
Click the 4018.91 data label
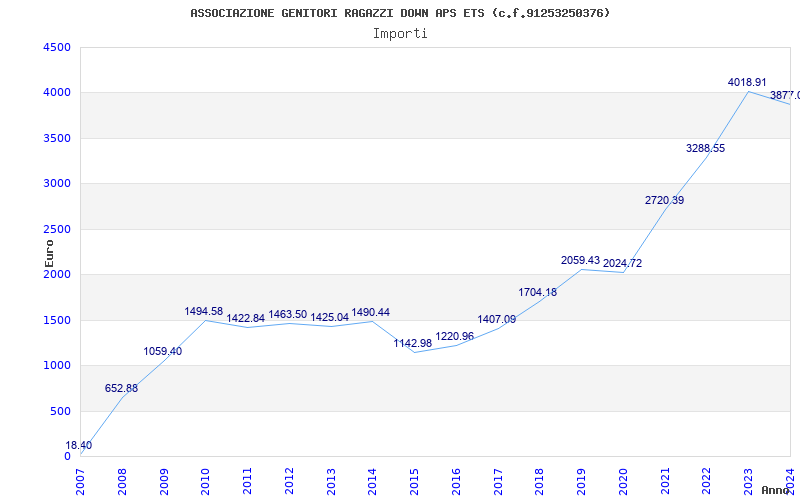pos(747,82)
